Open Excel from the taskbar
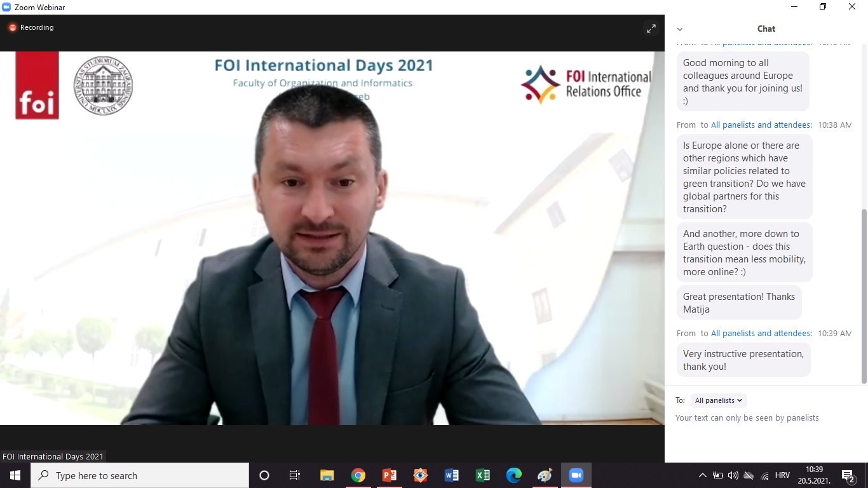The width and height of the screenshot is (868, 488). 483,475
